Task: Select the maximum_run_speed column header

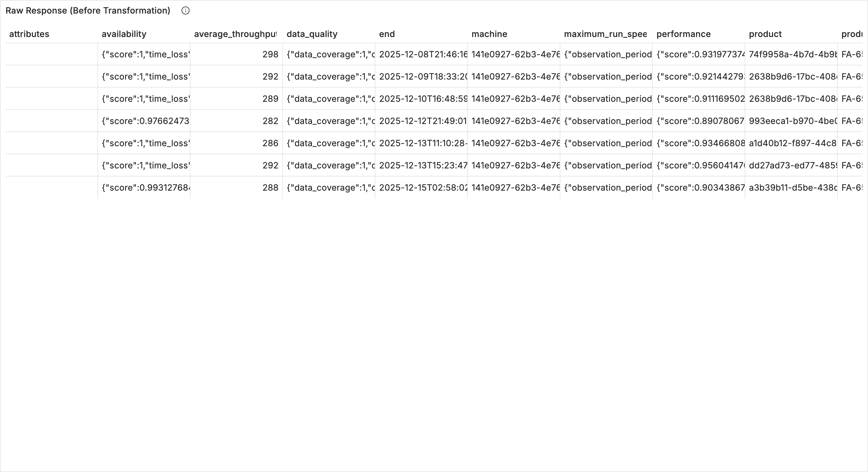Action: [605, 34]
